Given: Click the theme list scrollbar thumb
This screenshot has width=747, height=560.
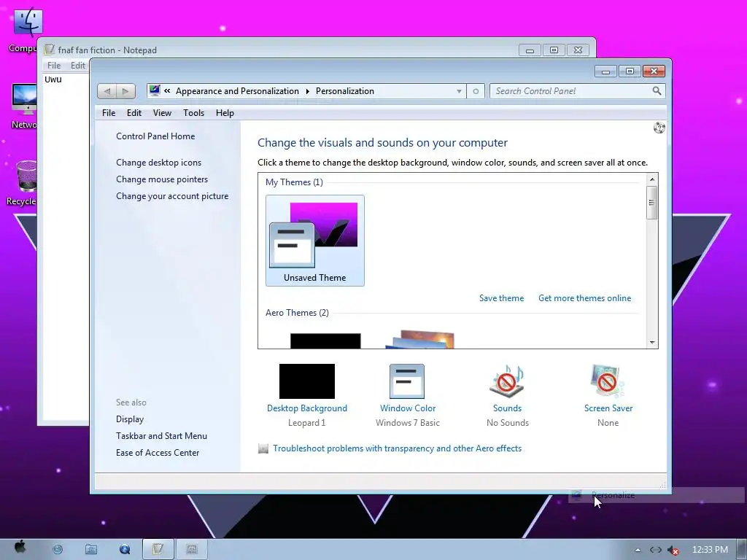Looking at the screenshot, I should click(x=652, y=203).
